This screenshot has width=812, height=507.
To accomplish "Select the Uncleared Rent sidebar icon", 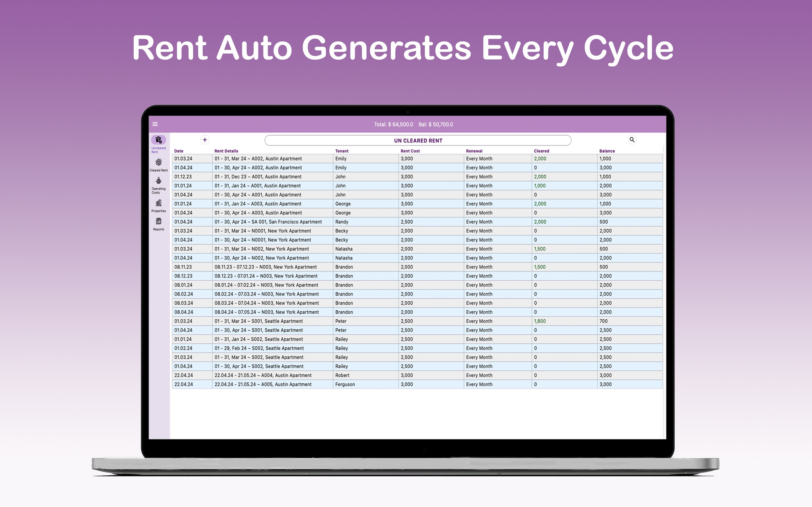I will click(158, 140).
